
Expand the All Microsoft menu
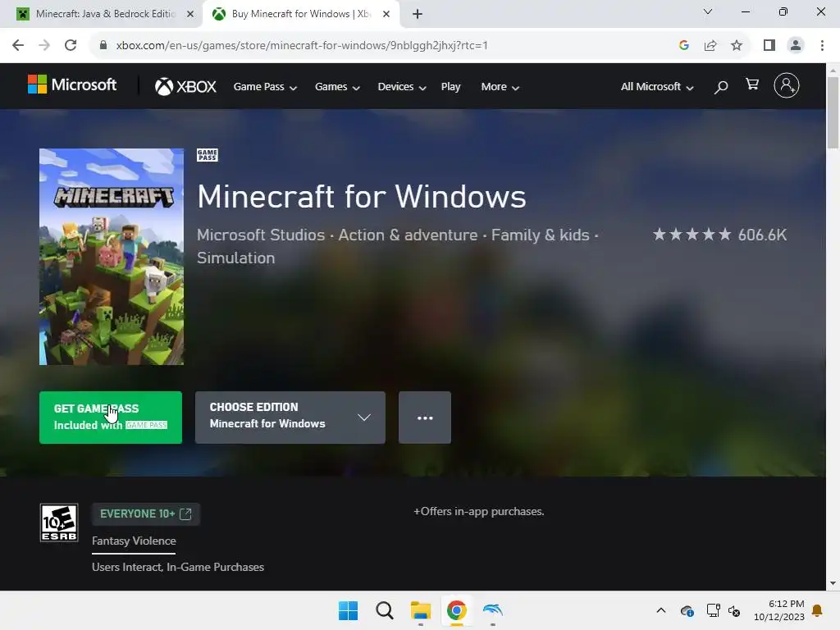point(657,87)
